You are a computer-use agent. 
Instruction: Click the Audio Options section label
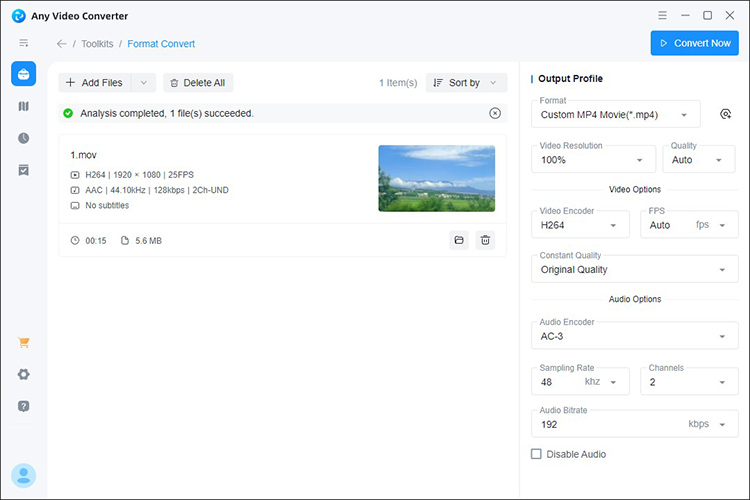635,299
